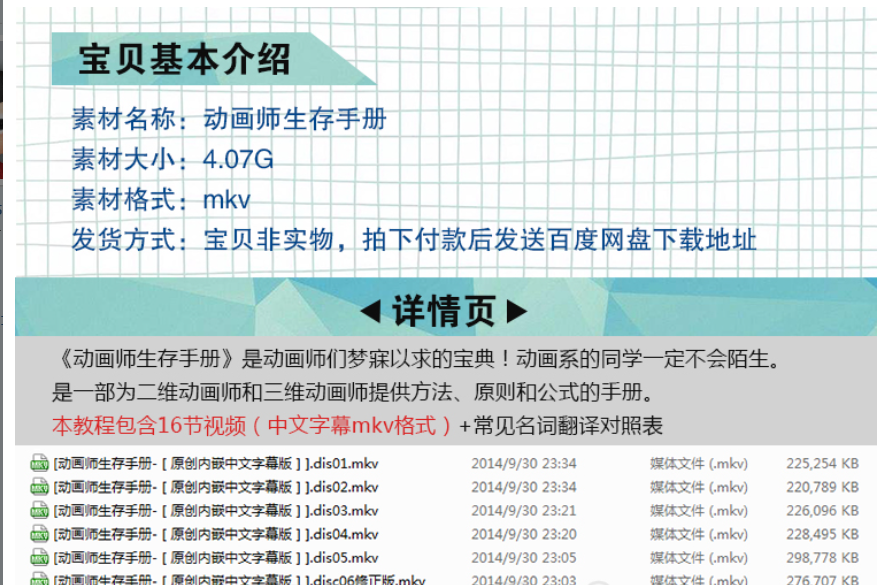Click the 225,254 KB size of dis01.mkv
The height and width of the screenshot is (585, 885).
point(822,464)
